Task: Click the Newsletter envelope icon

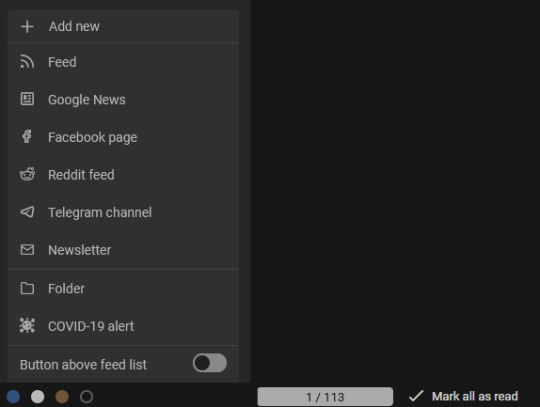Action: tap(27, 250)
